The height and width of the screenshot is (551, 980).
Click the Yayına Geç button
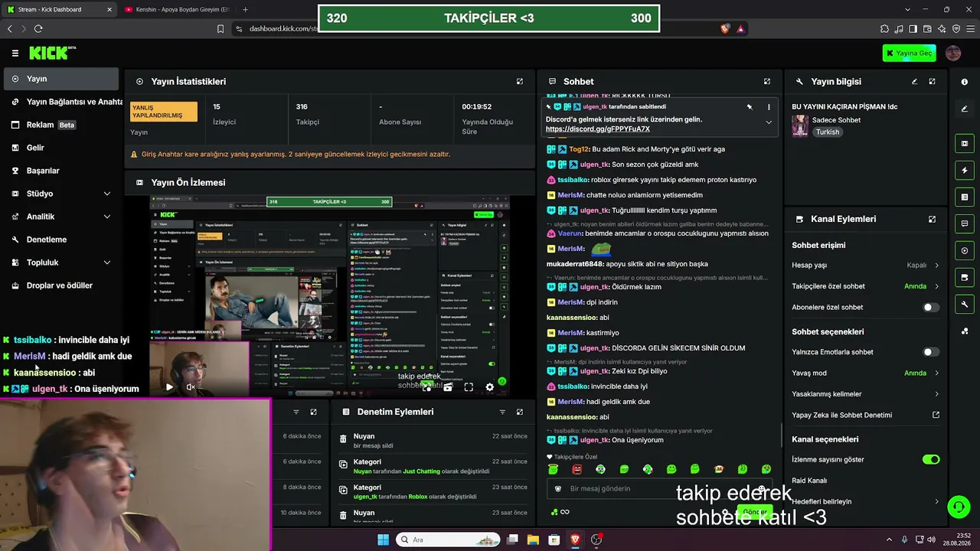(x=909, y=53)
